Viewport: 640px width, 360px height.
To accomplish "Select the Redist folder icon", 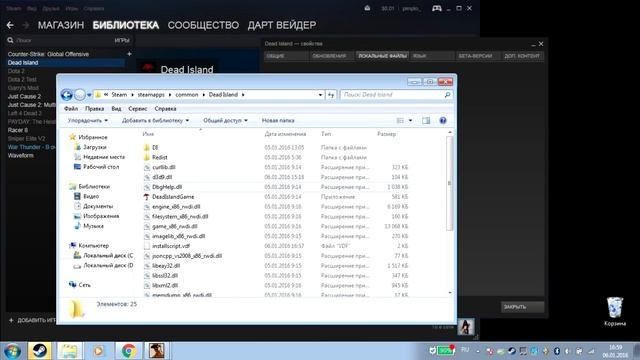I will coord(147,157).
